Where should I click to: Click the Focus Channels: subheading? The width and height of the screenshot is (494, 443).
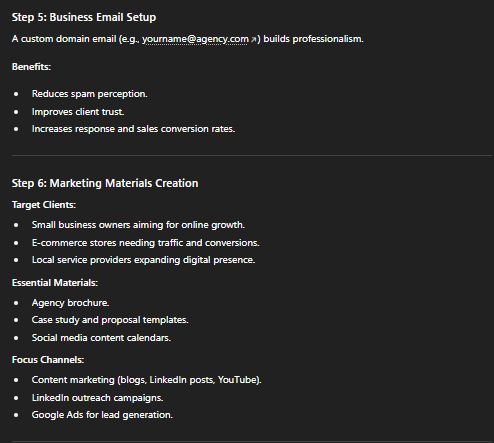48,360
